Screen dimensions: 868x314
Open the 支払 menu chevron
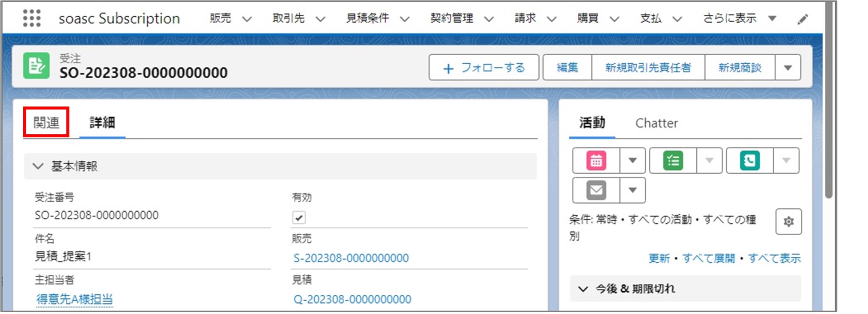677,19
